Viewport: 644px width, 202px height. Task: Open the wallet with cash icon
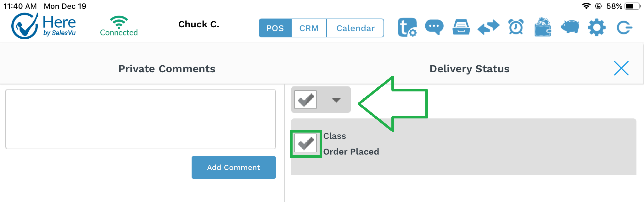[x=543, y=27]
